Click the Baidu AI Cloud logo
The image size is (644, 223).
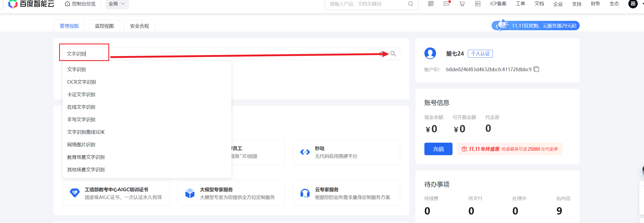[x=31, y=4]
